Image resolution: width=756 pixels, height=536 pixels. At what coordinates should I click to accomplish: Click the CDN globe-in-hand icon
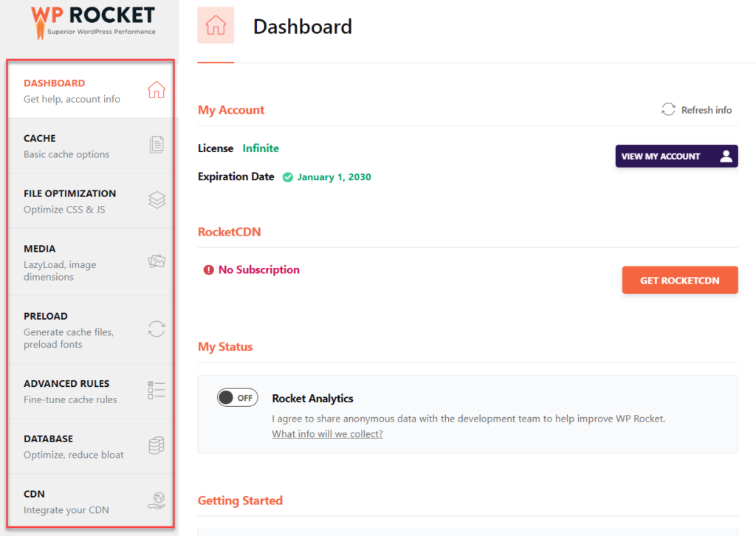click(x=157, y=501)
